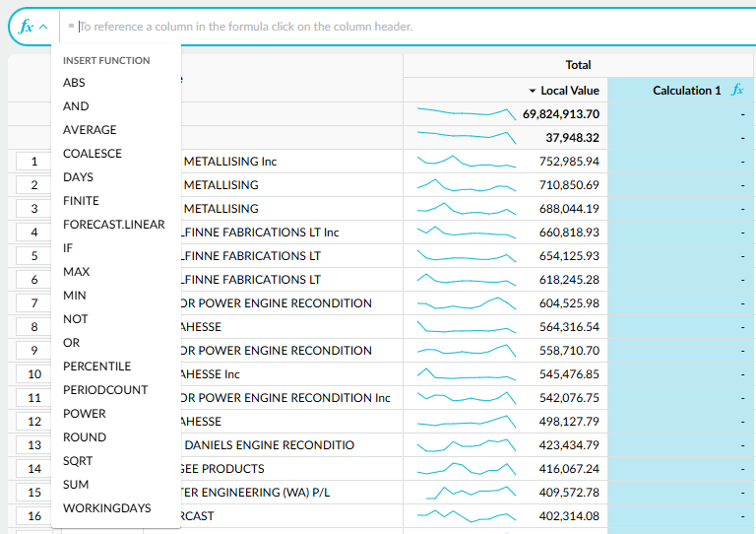
Task: Select FORECAST.LINEAR function
Action: pos(114,225)
